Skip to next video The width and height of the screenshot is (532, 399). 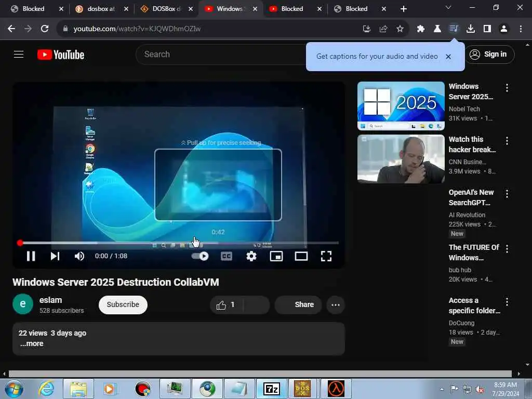[55, 256]
